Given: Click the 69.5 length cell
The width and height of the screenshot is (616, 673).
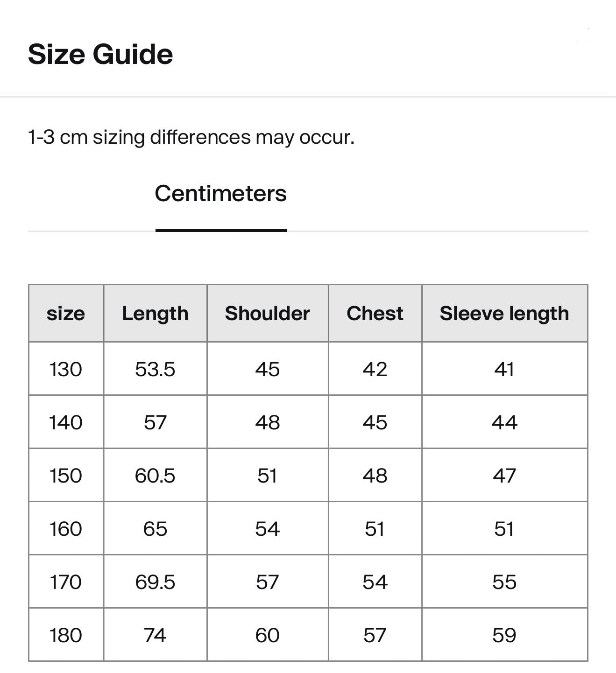Looking at the screenshot, I should pos(155,582).
